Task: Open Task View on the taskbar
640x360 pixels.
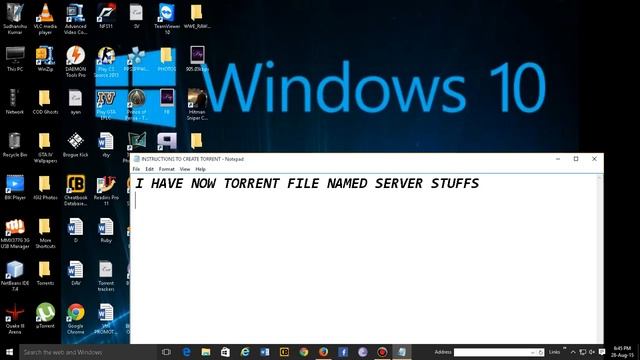Action: click(x=166, y=352)
